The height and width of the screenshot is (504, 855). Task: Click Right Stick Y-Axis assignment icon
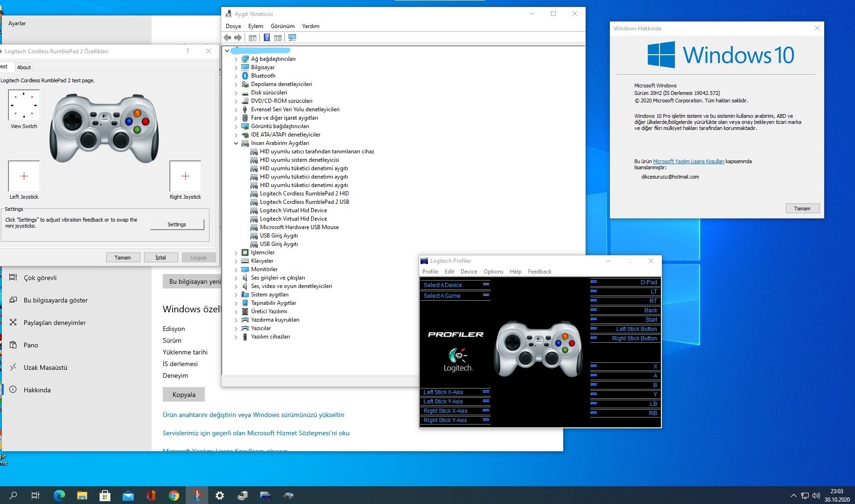tap(486, 420)
